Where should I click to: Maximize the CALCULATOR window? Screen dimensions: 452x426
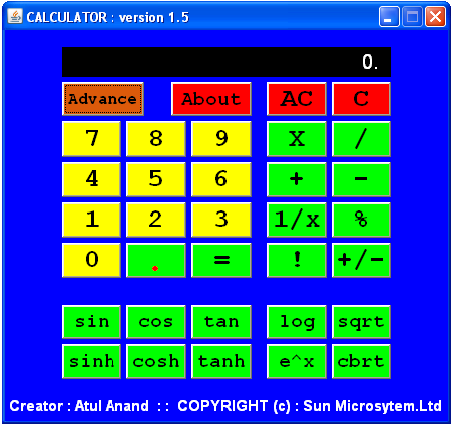click(x=412, y=17)
